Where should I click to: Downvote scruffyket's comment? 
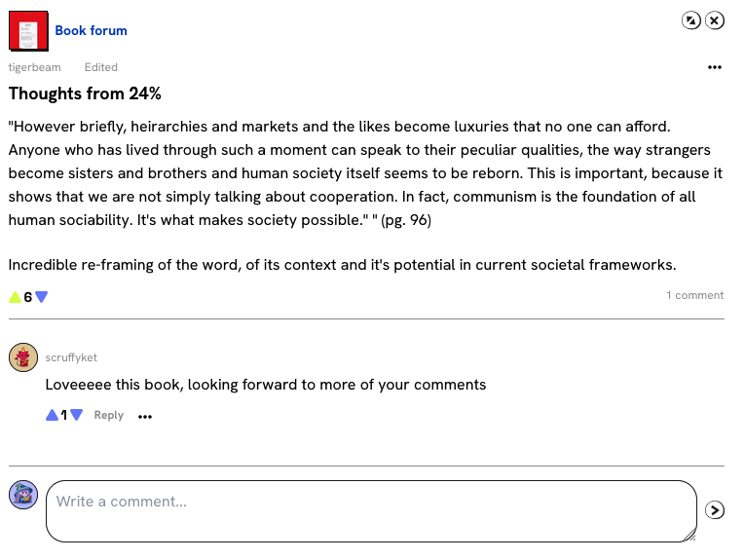(x=76, y=415)
